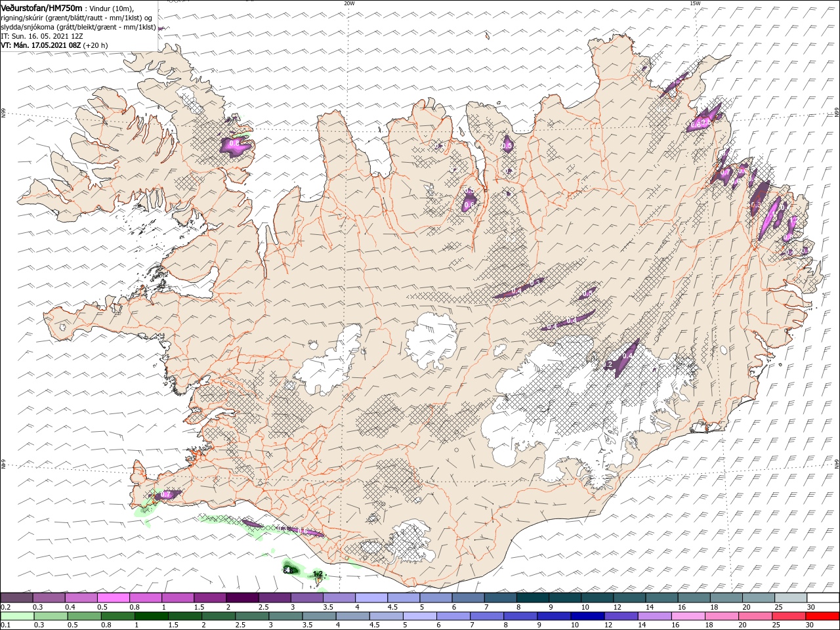Select the IT: Sun. 16. 05. 2021 12Z line

pyautogui.click(x=42, y=36)
